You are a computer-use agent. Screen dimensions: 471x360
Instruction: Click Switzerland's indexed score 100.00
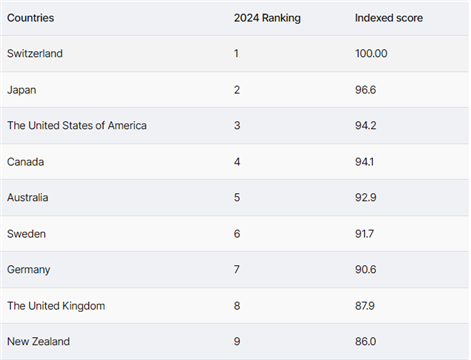point(371,53)
